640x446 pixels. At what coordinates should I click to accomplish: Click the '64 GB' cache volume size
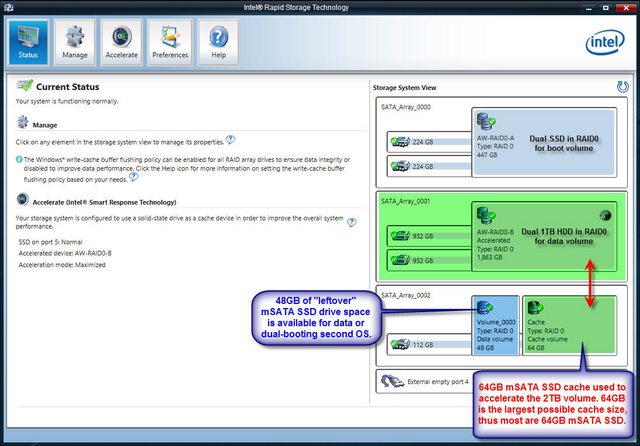pos(536,348)
